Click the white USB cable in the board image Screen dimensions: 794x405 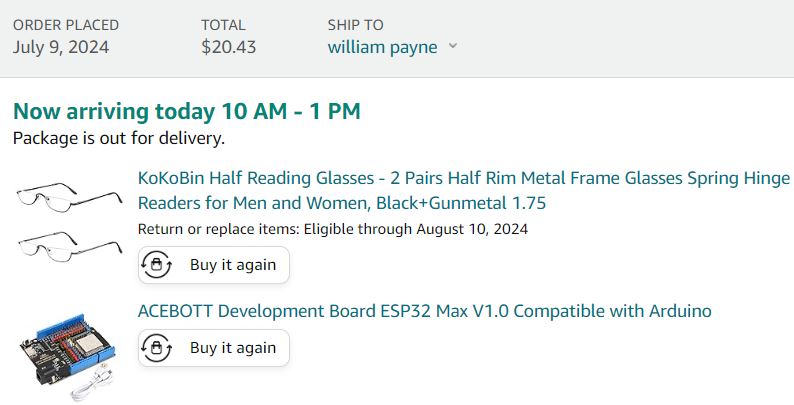click(x=91, y=384)
